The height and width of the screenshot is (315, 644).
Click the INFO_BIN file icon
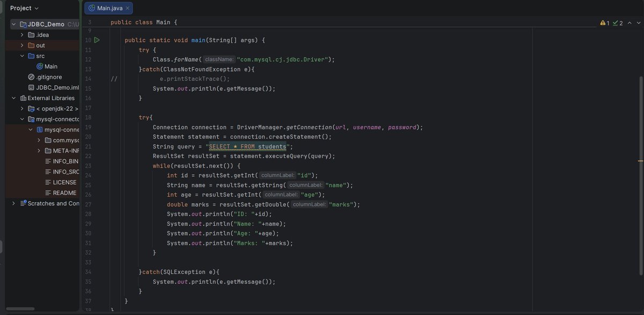(x=48, y=162)
